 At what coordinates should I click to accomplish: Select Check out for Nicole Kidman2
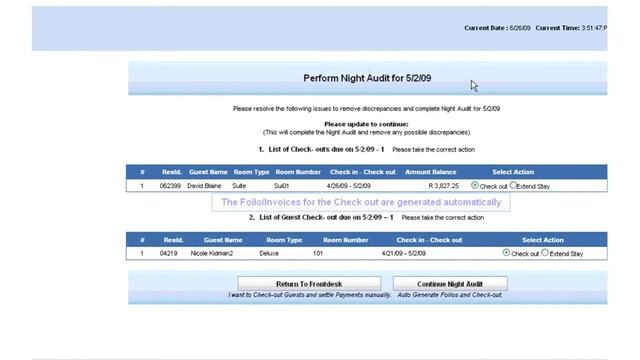tap(506, 253)
